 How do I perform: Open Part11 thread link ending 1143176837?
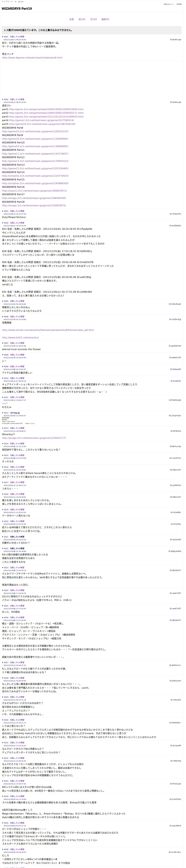35,154
